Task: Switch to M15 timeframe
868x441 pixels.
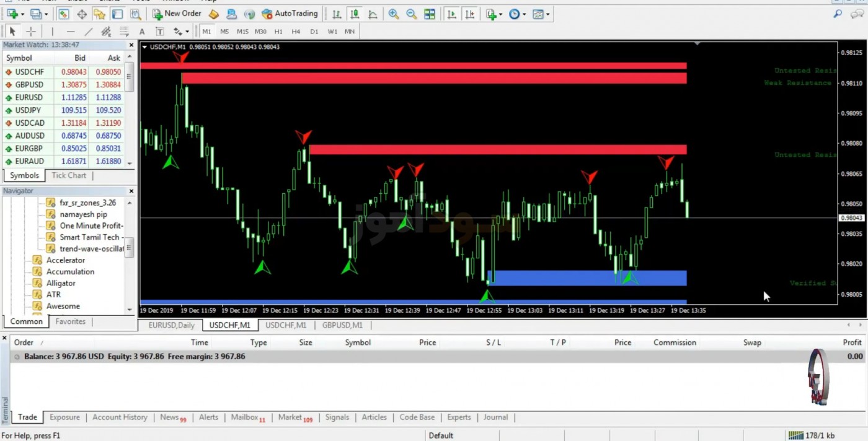Action: [x=242, y=32]
